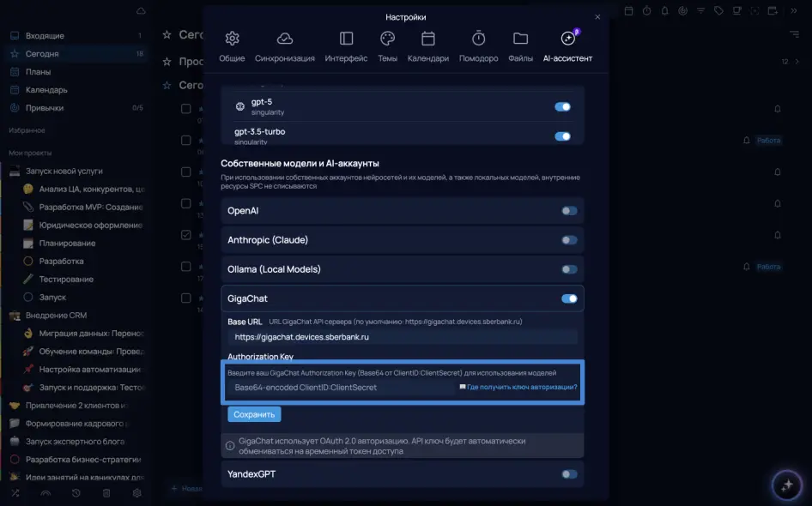812x506 pixels.
Task: Open the AI assistant floating sparkle button
Action: click(785, 485)
